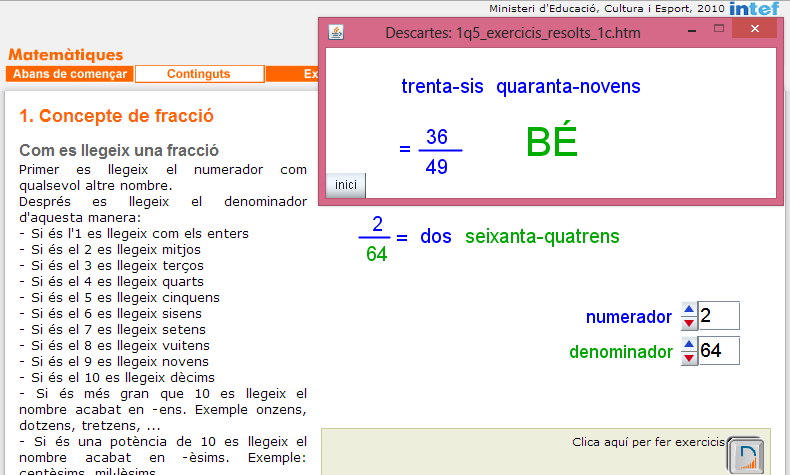790x475 pixels.
Task: Increase the numerador value with up arrow
Action: (x=689, y=310)
